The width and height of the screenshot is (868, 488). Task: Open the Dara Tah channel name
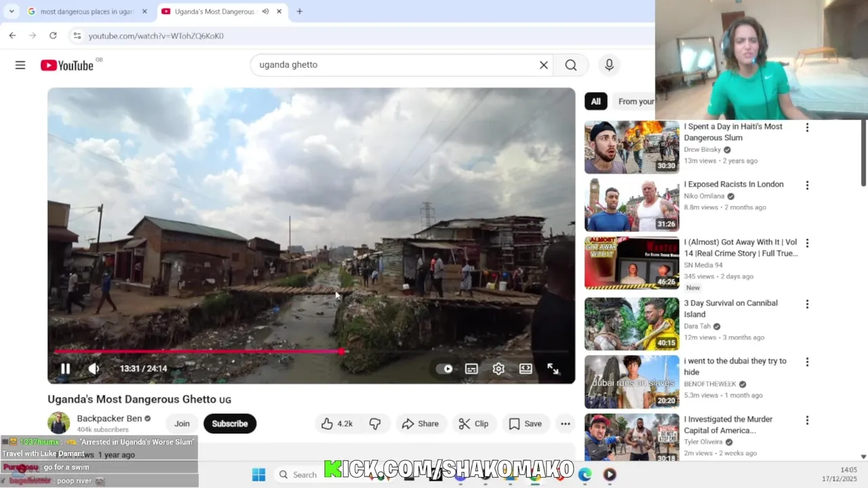point(697,326)
